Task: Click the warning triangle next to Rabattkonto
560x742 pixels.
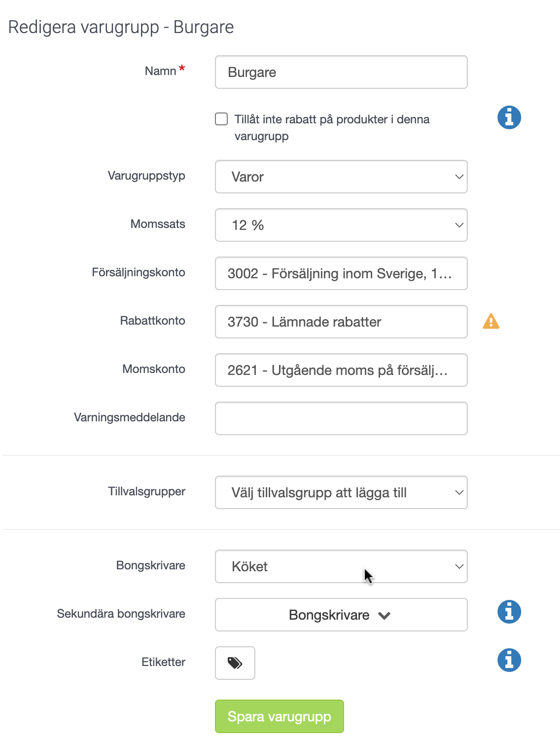Action: [491, 321]
